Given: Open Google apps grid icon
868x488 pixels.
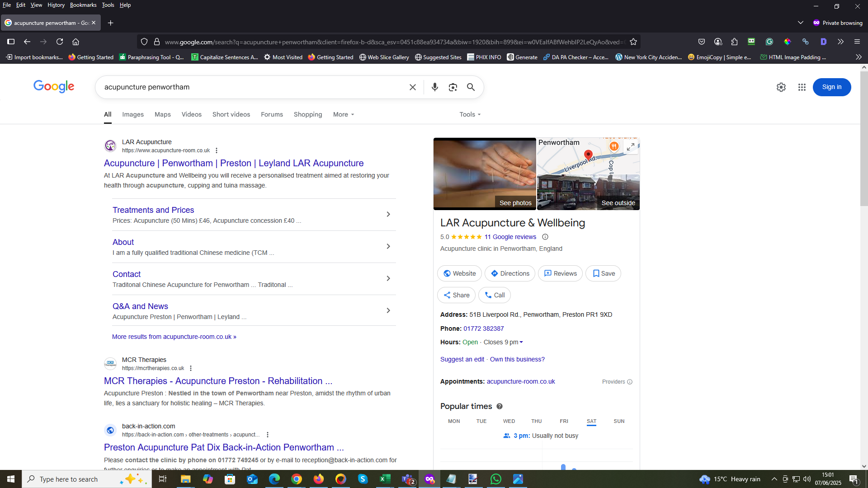Looking at the screenshot, I should 802,87.
